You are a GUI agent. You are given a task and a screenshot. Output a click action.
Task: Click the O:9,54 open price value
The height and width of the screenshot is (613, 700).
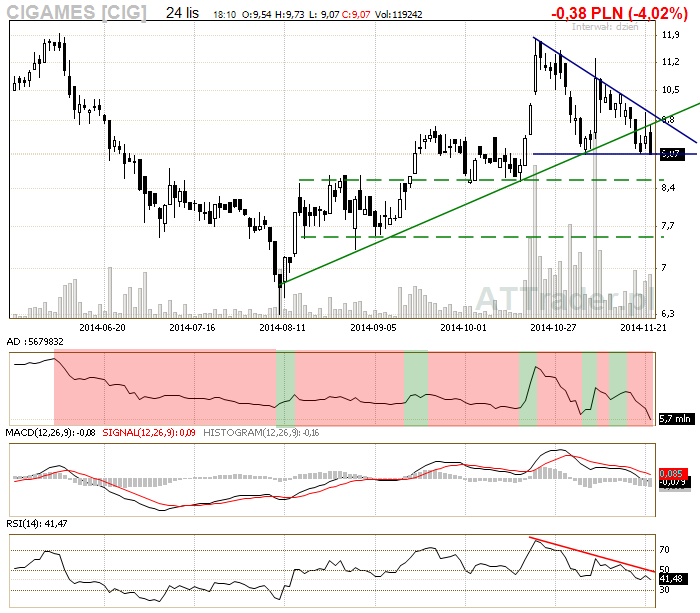click(x=256, y=15)
